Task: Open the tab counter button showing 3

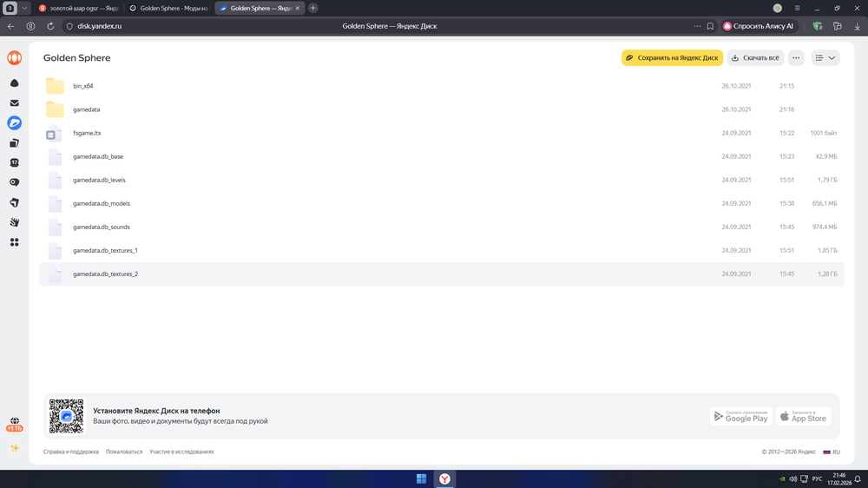Action: (10, 9)
